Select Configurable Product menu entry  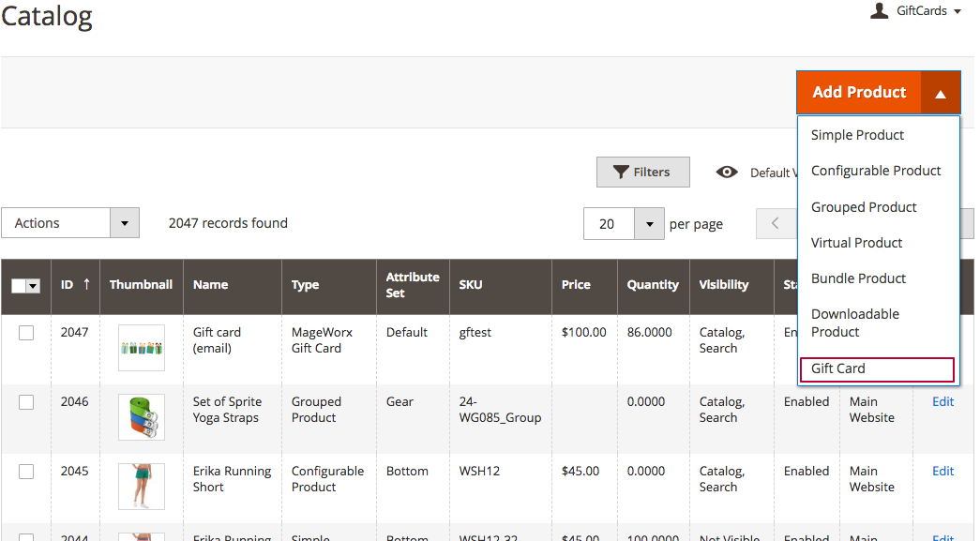876,171
